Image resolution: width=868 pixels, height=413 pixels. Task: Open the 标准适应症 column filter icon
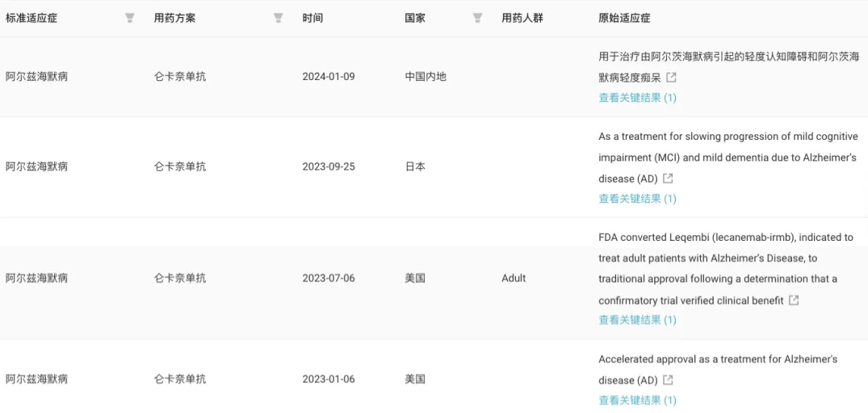[129, 18]
